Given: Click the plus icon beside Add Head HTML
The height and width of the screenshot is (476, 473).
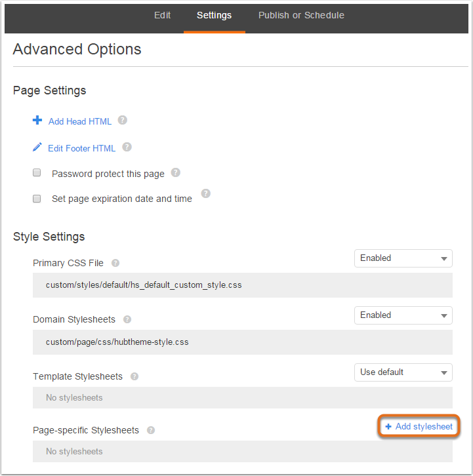Looking at the screenshot, I should (37, 120).
